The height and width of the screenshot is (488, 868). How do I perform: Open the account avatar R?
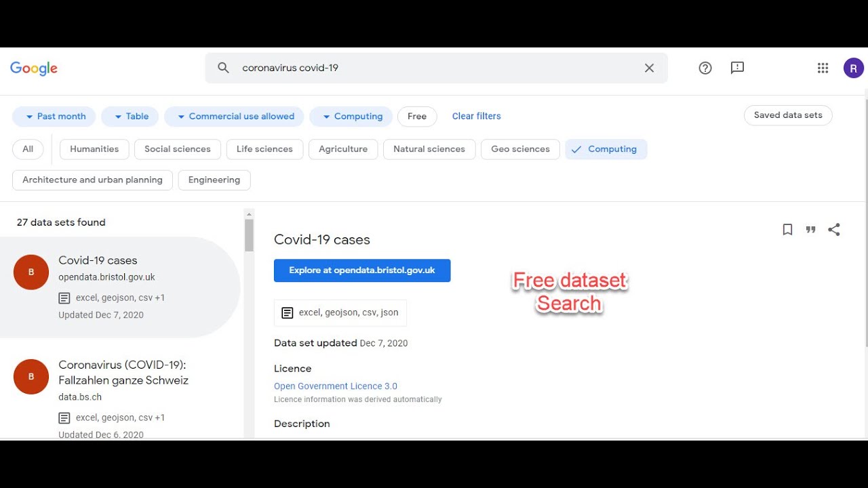(854, 68)
